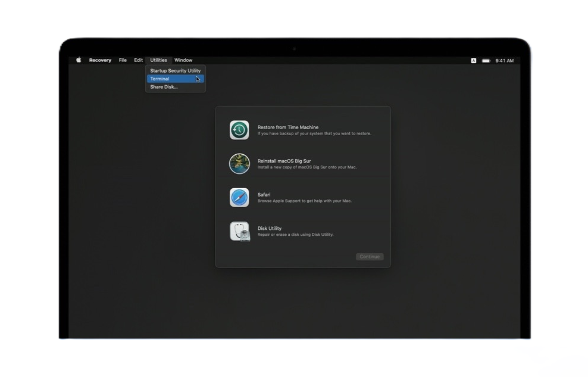The height and width of the screenshot is (377, 588).
Task: Click the Continue button
Action: click(370, 257)
